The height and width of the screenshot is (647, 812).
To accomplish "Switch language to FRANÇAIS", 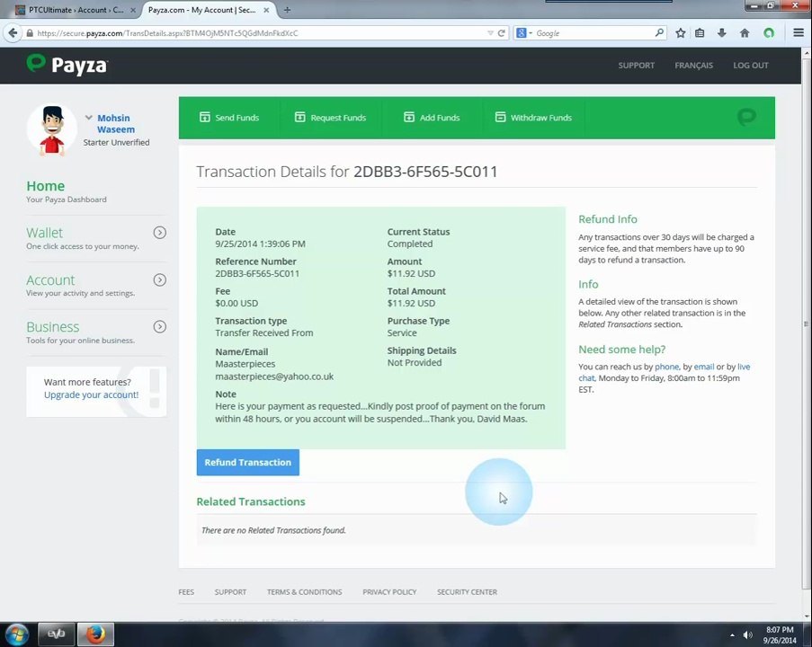I will [x=694, y=66].
